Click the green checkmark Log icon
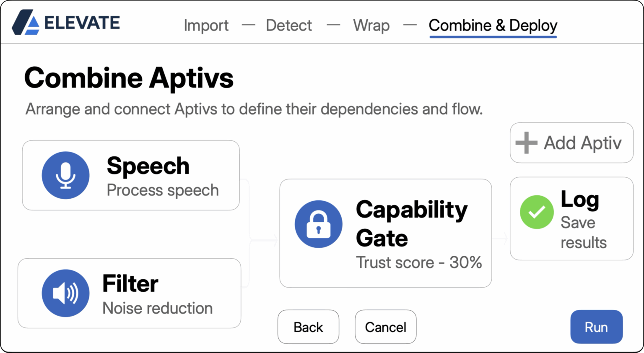Screen dimensions: 644x353 point(537,212)
